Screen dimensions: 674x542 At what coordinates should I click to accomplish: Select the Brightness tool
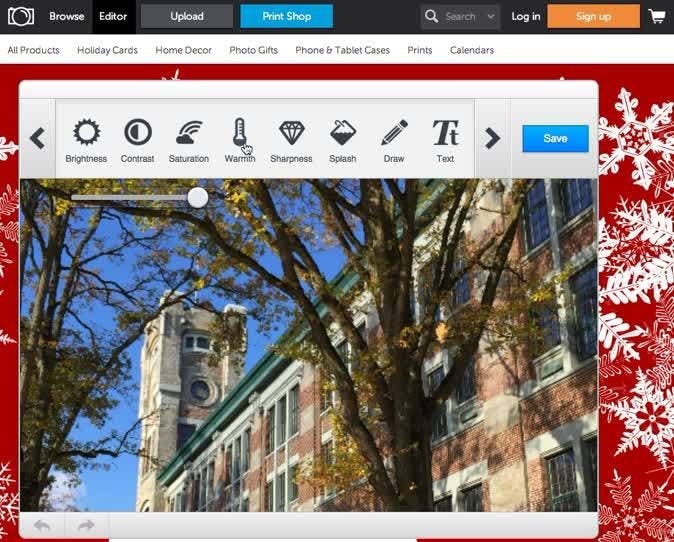86,141
